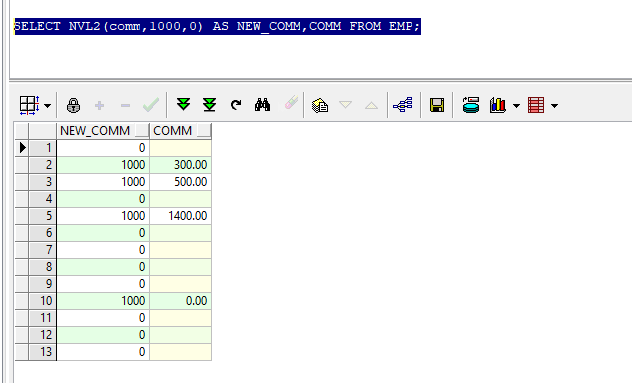Image resolution: width=632 pixels, height=383 pixels.
Task: Click NEW_COMM cell in row 3
Action: [x=103, y=182]
